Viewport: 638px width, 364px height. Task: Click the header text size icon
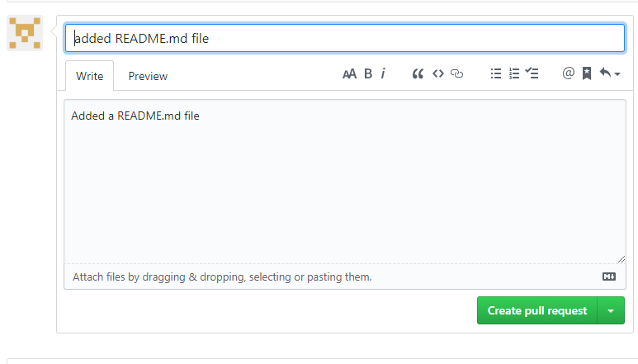(349, 74)
